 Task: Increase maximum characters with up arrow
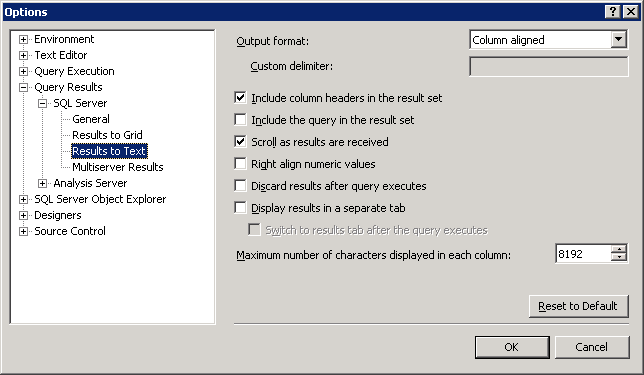(619, 249)
